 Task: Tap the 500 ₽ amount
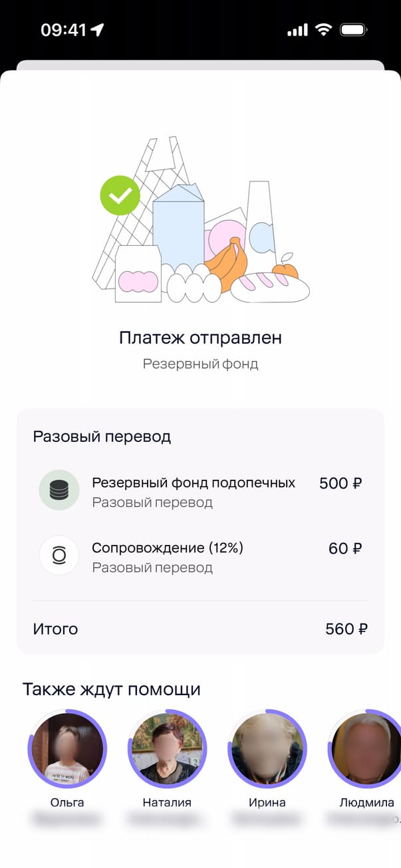coord(340,483)
